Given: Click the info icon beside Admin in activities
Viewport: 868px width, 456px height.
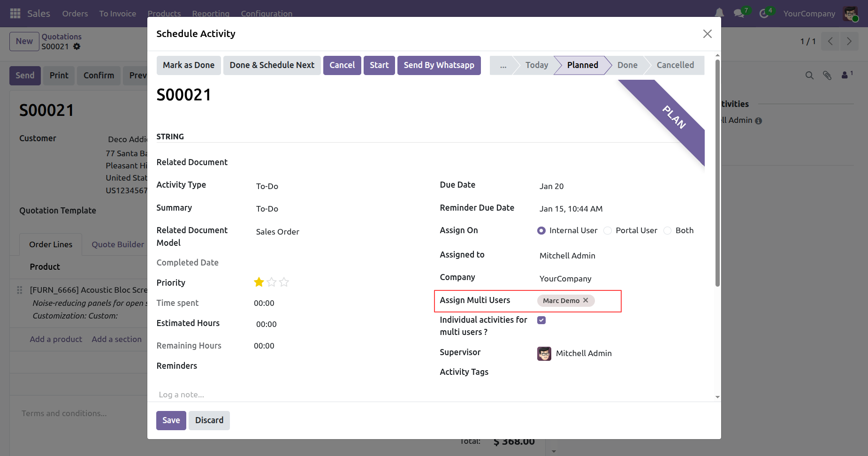Looking at the screenshot, I should point(759,121).
